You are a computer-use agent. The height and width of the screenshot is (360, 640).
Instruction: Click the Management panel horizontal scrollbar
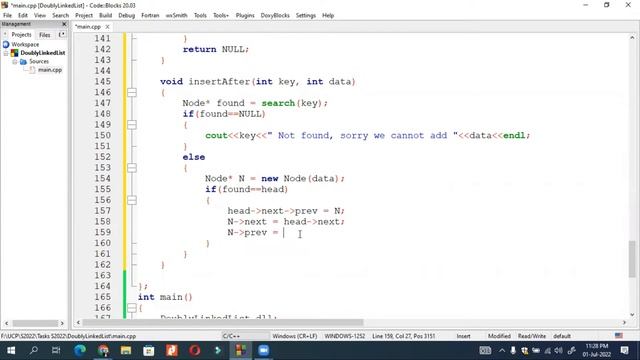35,323
